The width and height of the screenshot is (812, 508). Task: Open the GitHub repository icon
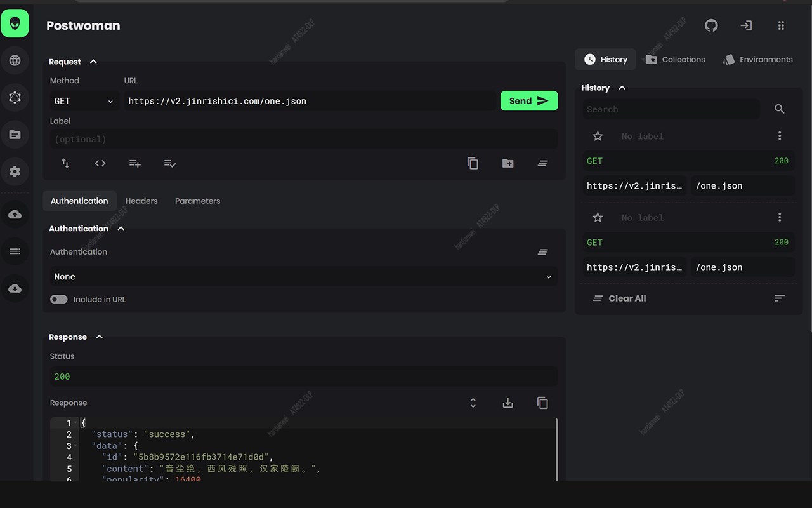point(711,25)
